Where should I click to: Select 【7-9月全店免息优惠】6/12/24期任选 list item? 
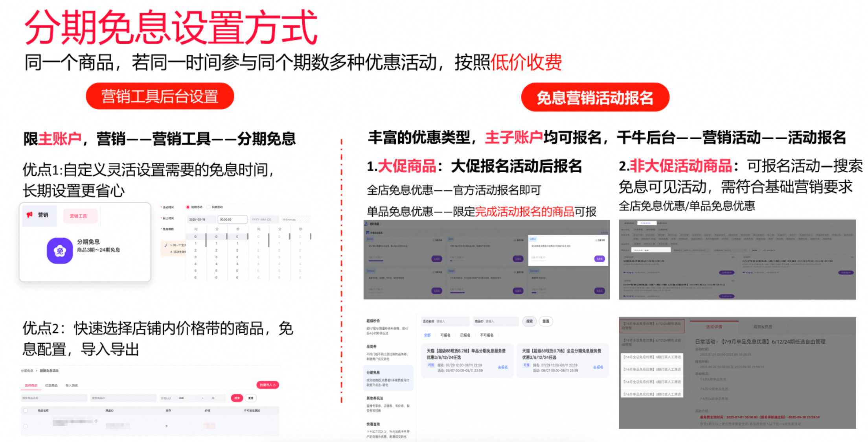(x=652, y=343)
